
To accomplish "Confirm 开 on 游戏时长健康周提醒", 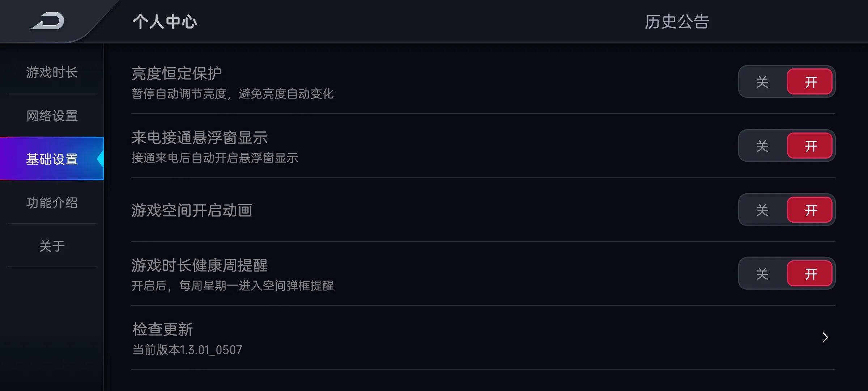I will click(811, 273).
